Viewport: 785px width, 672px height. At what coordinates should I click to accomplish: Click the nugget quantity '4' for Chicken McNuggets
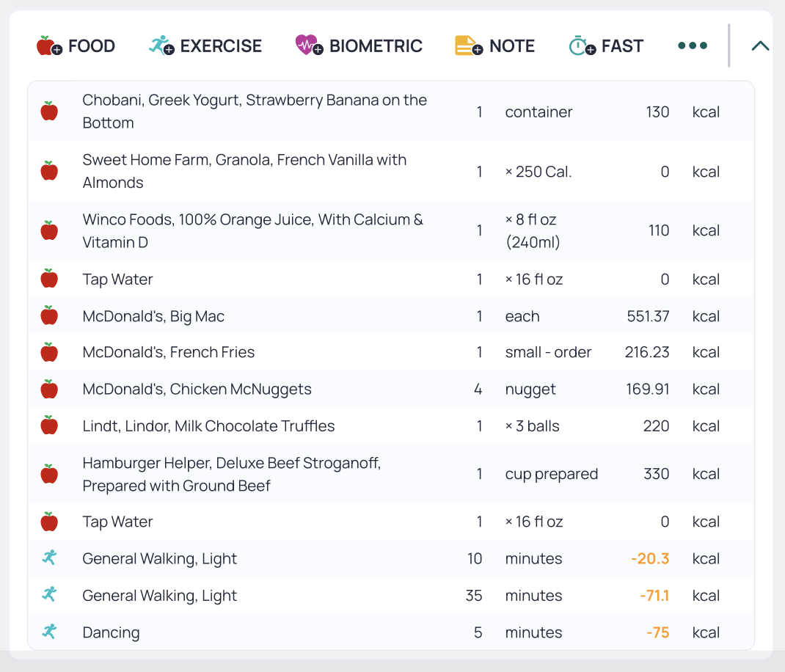tap(478, 389)
